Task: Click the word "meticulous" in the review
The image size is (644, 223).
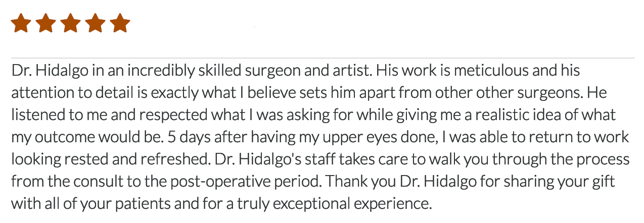Action: (x=491, y=70)
